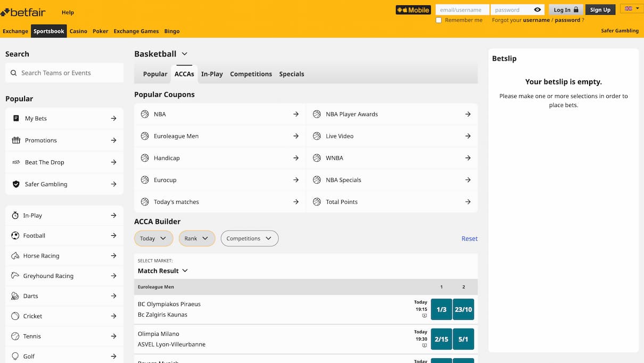The width and height of the screenshot is (644, 363).
Task: Open the Casino section from top navigation
Action: [x=78, y=31]
